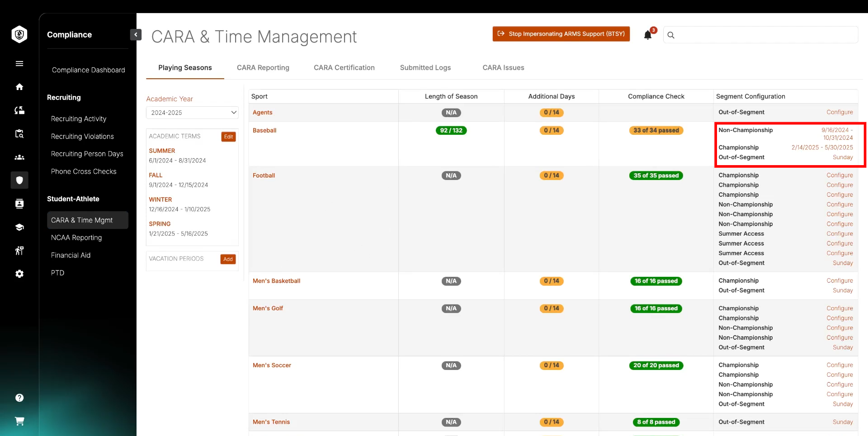Open the Baseball sport link
Viewport: 868px width, 436px height.
pyautogui.click(x=264, y=130)
